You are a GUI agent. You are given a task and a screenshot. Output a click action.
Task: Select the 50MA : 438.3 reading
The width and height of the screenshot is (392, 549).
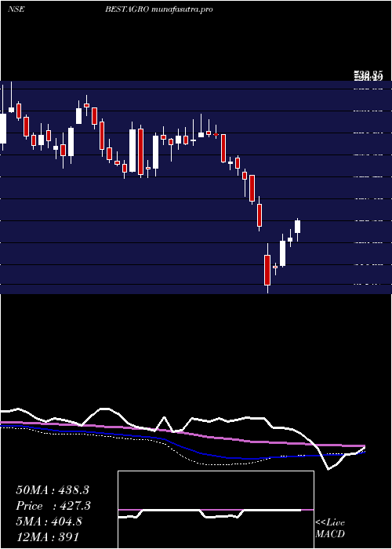tap(53, 490)
